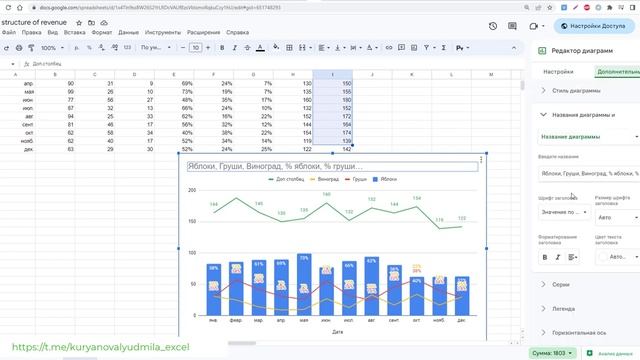
Task: Open the Данные menu
Action: tap(129, 32)
